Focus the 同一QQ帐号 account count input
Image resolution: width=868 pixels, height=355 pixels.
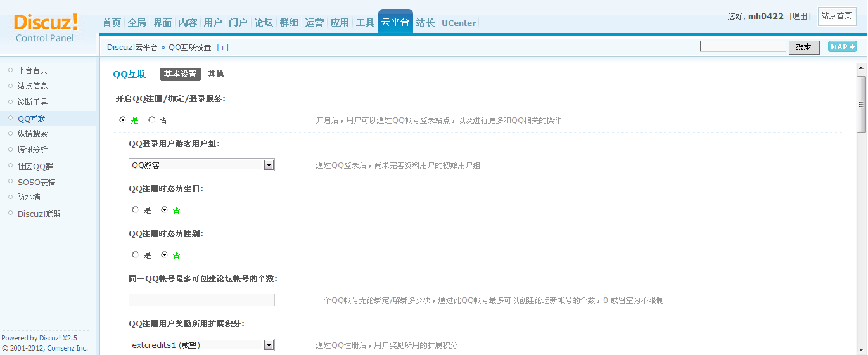point(201,300)
